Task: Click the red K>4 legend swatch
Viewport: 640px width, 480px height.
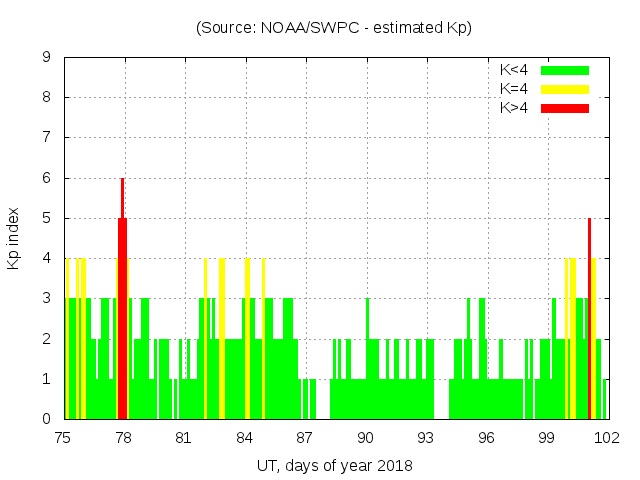Action: tap(565, 107)
